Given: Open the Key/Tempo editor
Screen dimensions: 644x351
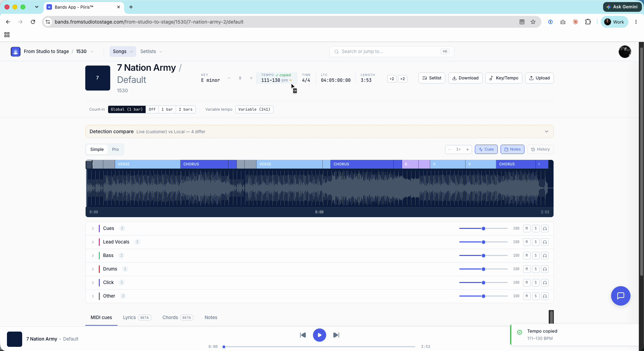Looking at the screenshot, I should [x=504, y=78].
